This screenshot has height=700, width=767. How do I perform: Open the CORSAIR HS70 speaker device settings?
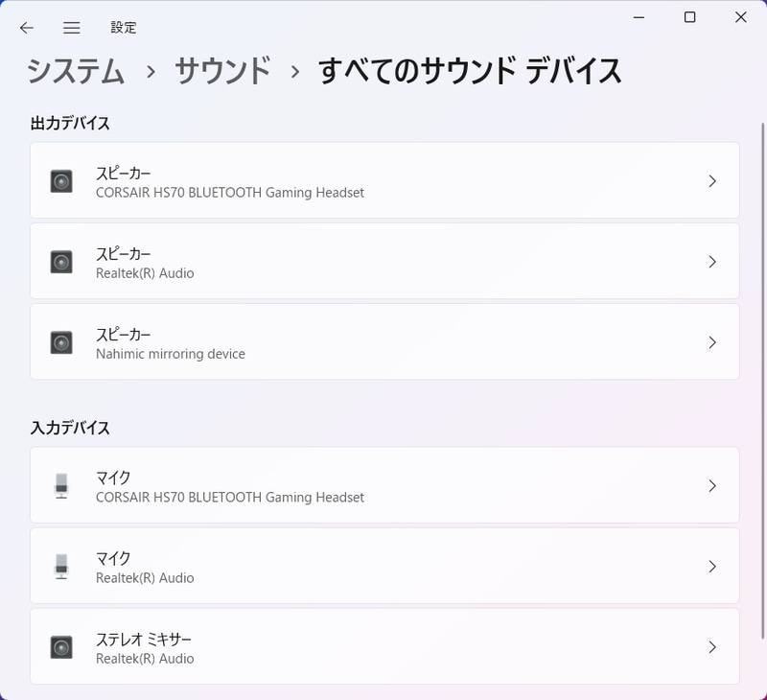pos(383,181)
